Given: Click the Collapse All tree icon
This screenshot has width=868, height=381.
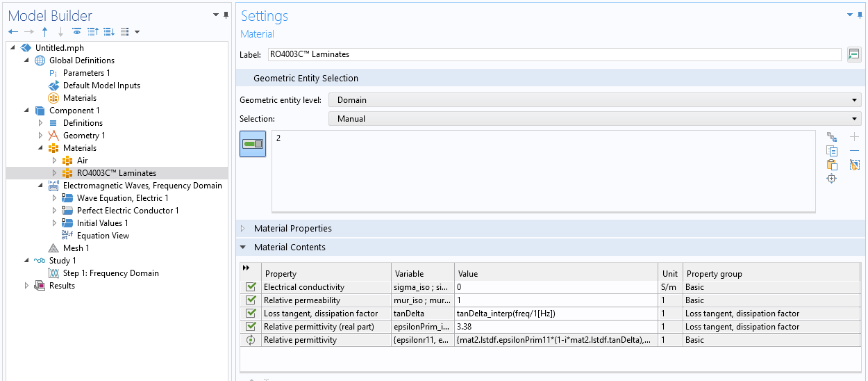Looking at the screenshot, I should coord(93,32).
